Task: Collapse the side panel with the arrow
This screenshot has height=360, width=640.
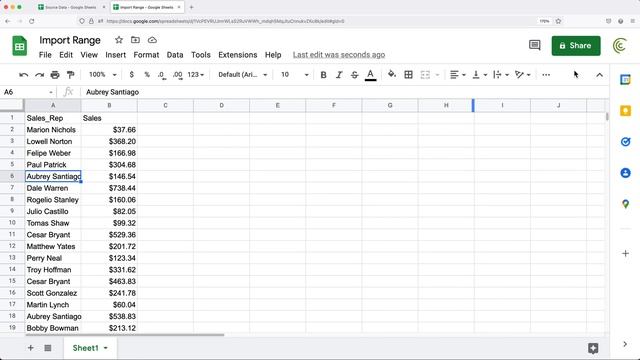Action: (625, 344)
